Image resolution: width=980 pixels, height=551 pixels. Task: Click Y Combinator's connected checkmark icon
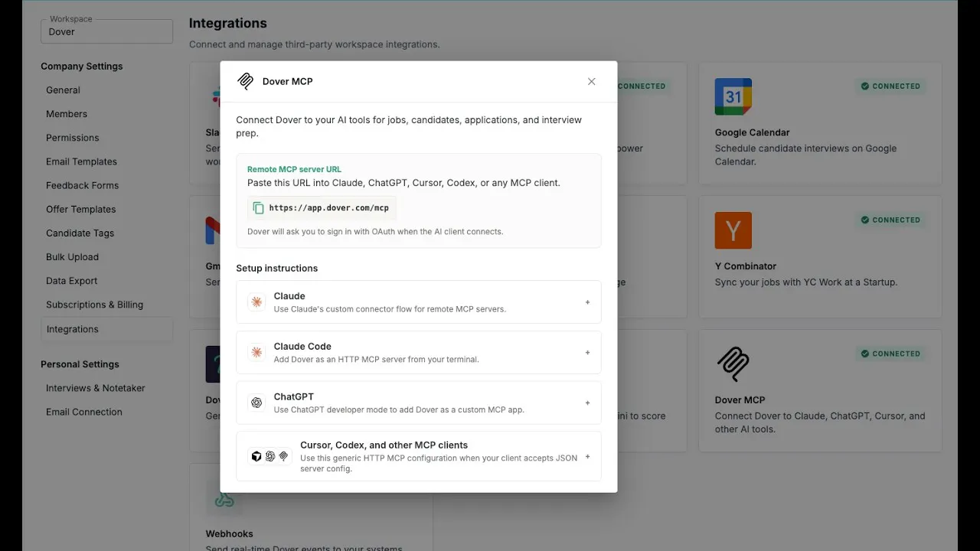pyautogui.click(x=865, y=220)
